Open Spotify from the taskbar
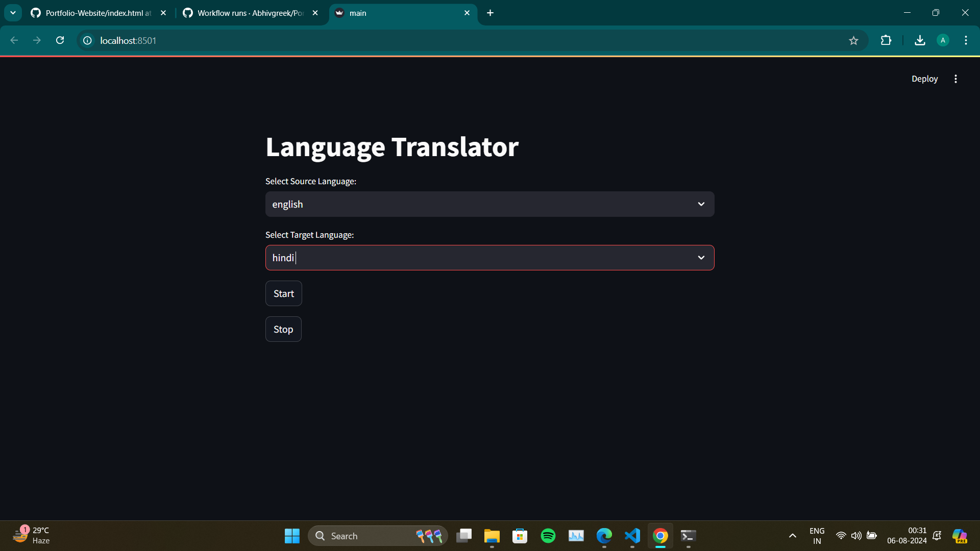980x551 pixels. [x=548, y=536]
